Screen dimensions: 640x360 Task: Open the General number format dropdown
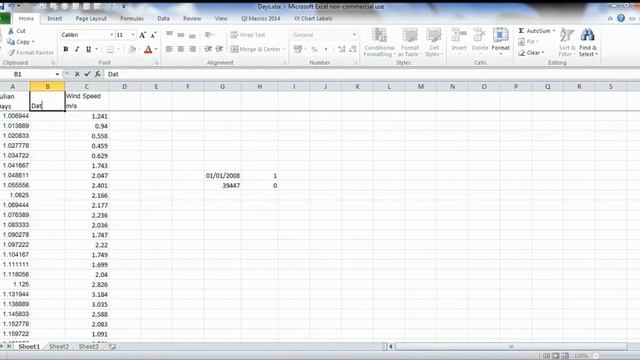tap(354, 35)
